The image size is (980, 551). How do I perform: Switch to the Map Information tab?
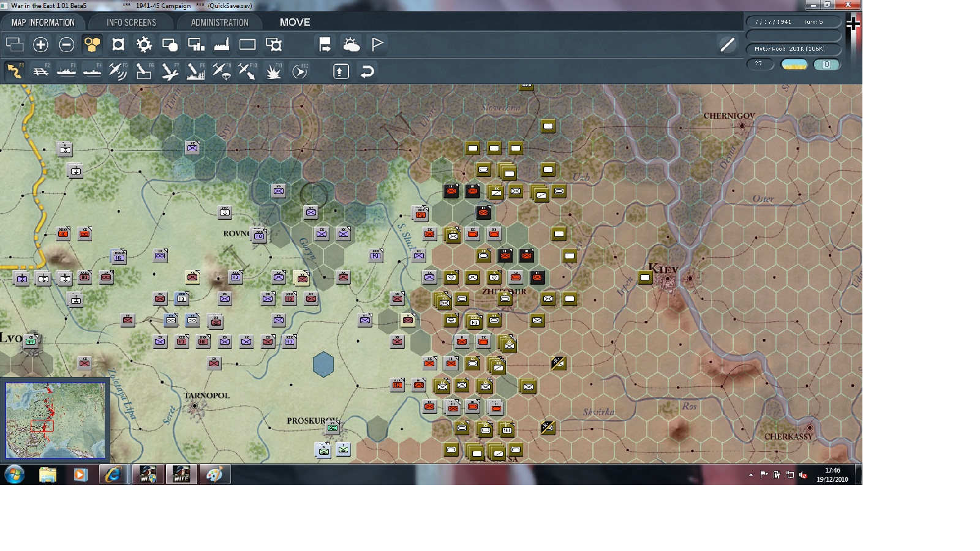[43, 23]
